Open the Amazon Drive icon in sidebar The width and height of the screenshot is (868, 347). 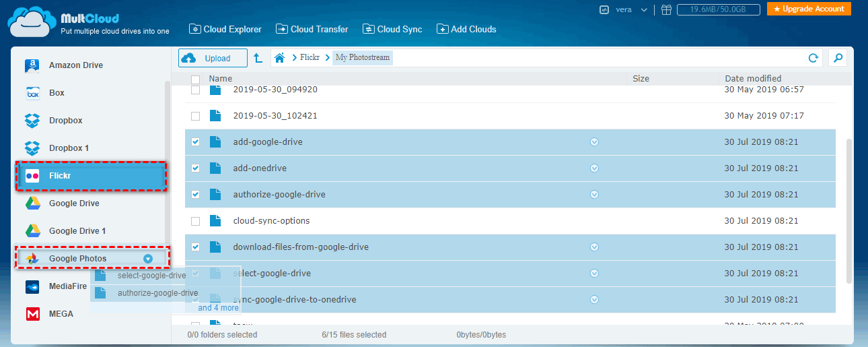click(33, 65)
